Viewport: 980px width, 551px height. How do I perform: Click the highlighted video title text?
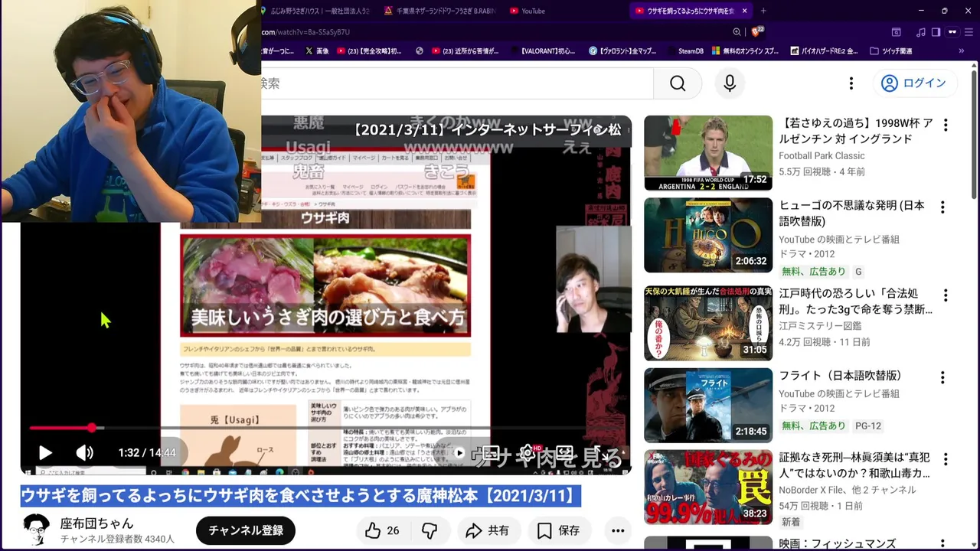(300, 496)
